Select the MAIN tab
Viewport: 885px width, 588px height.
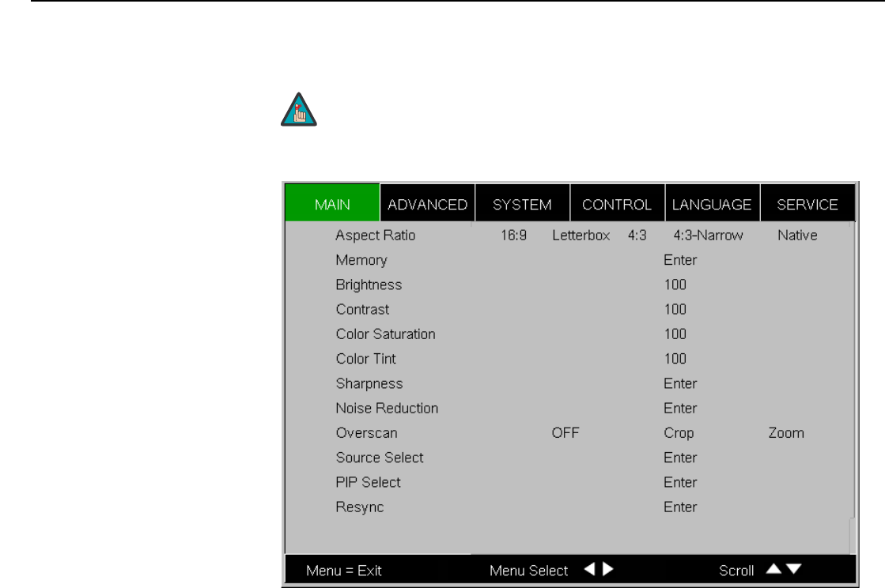pos(332,202)
